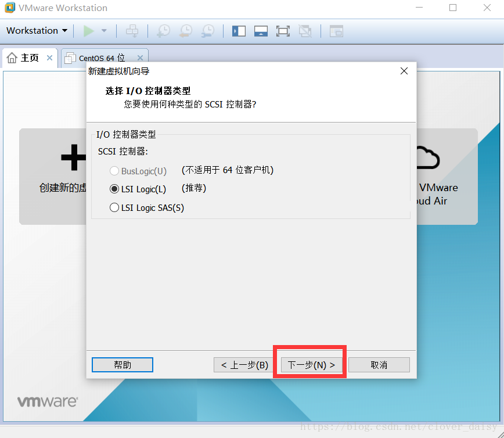This screenshot has width=504, height=438.
Task: Switch to the CentOS 64 位 tab
Action: 102,58
